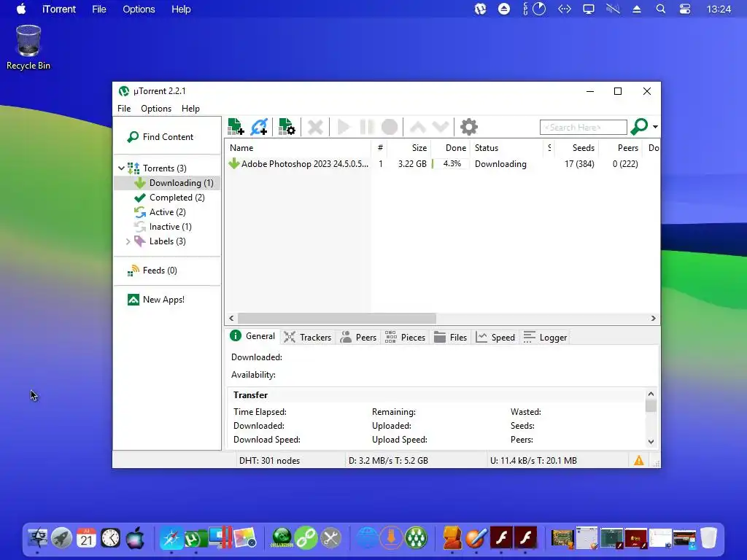Switch to the Pieces tab
The height and width of the screenshot is (560, 747).
pyautogui.click(x=405, y=338)
